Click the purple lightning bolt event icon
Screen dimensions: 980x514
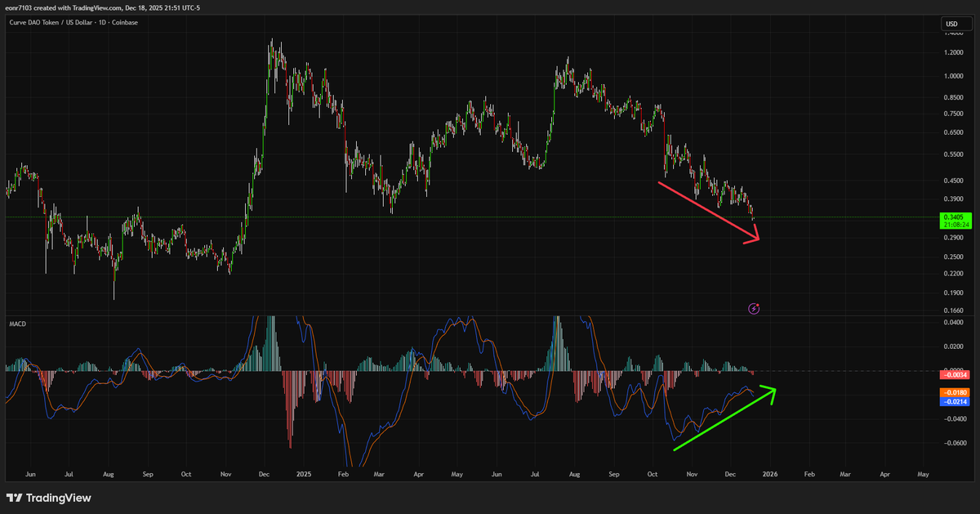pyautogui.click(x=755, y=308)
